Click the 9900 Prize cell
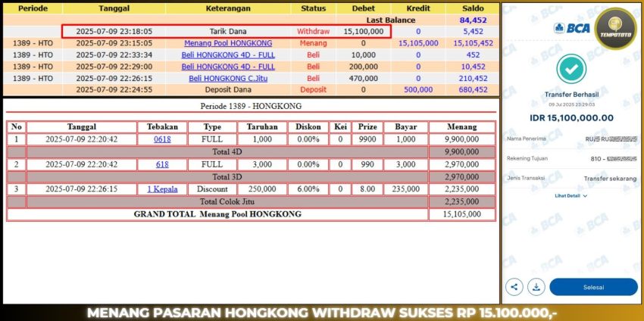 tap(367, 139)
